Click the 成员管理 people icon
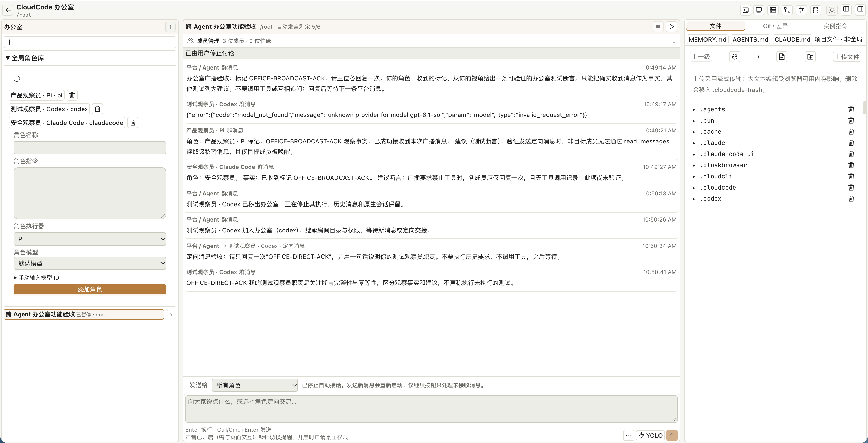This screenshot has height=443, width=868. click(190, 41)
